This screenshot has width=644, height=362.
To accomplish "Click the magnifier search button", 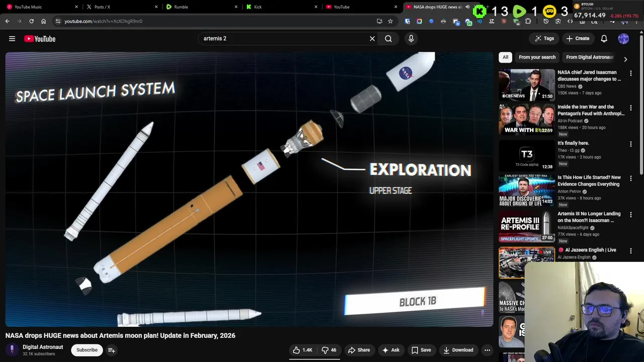I will click(x=388, y=39).
